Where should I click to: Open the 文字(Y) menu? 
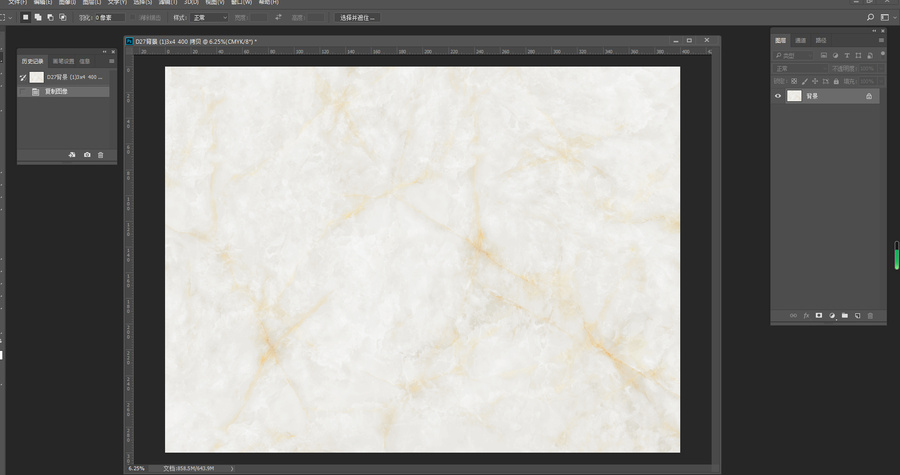click(117, 2)
